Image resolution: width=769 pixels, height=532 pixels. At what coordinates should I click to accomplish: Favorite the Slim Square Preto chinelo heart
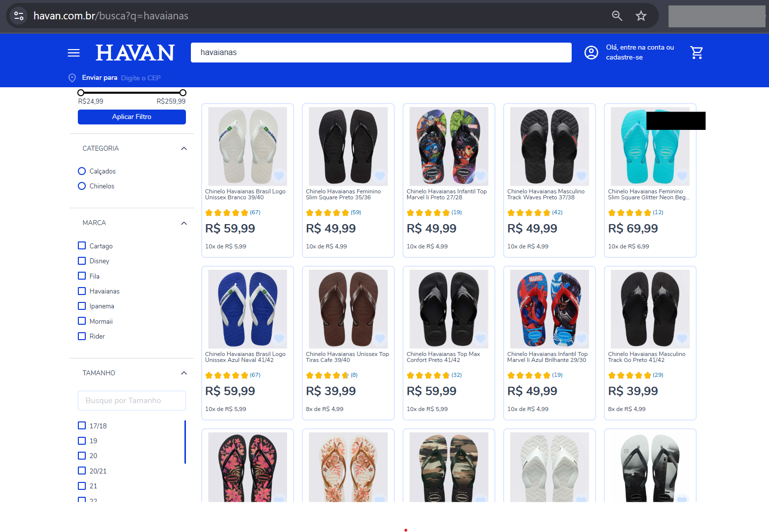[x=380, y=176]
